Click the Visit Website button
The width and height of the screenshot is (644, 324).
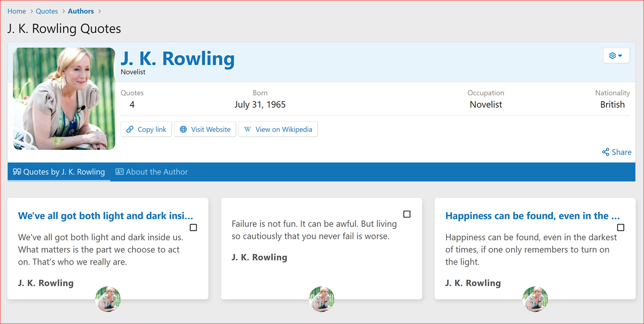pos(205,129)
